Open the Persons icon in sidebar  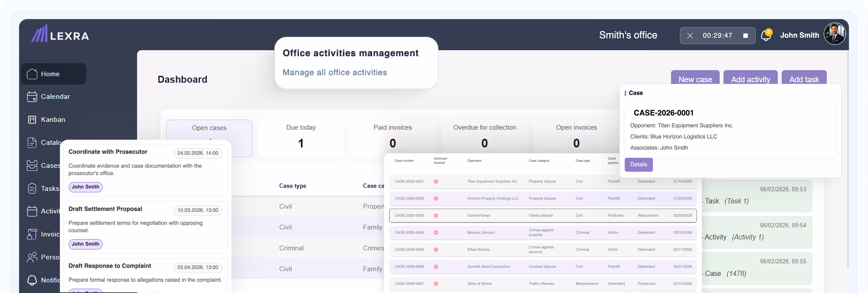[x=32, y=257]
